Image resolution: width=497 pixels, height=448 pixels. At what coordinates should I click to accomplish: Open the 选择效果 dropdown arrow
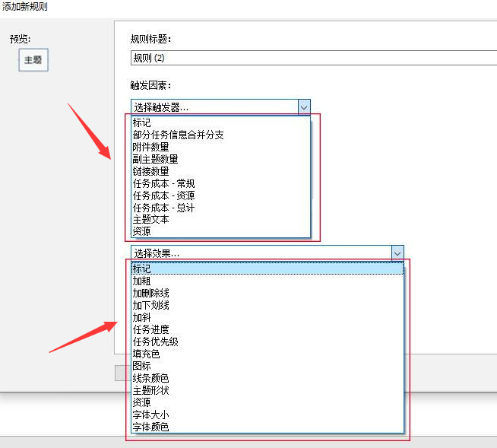397,253
